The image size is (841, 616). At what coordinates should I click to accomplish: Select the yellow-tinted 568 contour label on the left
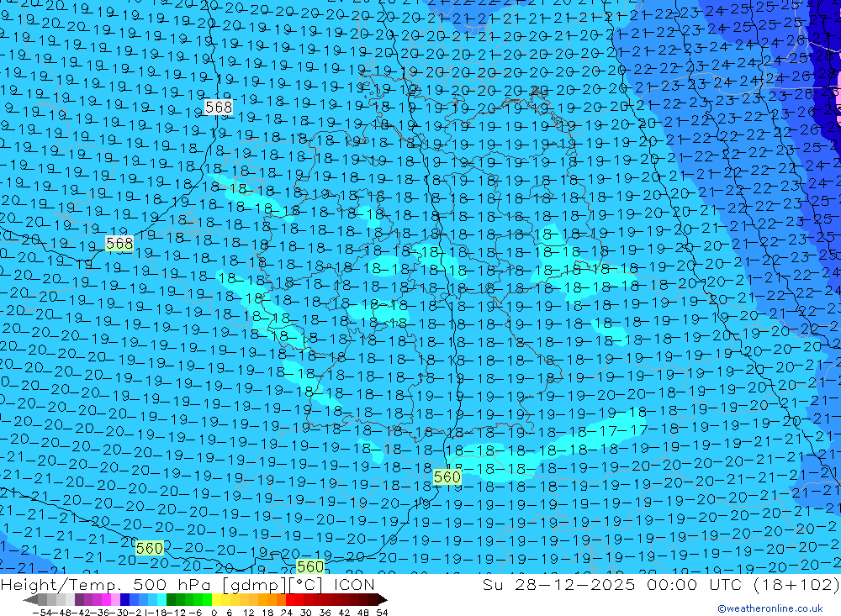pos(119,244)
